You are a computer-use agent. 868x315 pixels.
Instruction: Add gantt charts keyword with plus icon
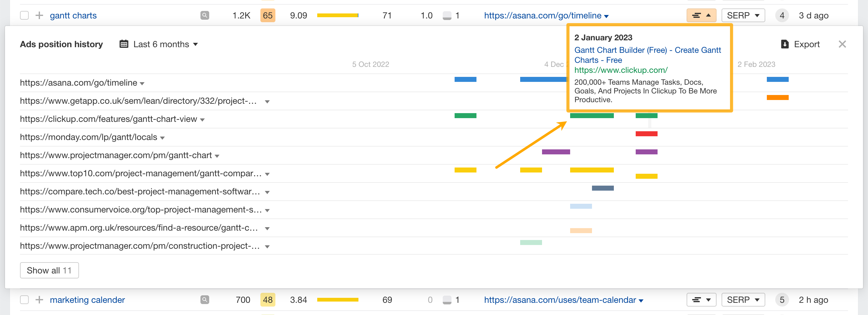tap(39, 16)
